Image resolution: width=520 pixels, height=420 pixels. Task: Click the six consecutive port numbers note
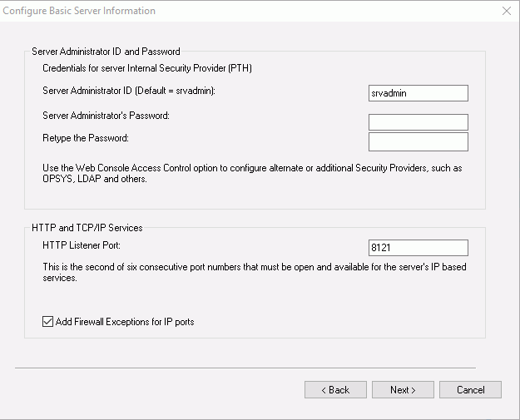255,272
